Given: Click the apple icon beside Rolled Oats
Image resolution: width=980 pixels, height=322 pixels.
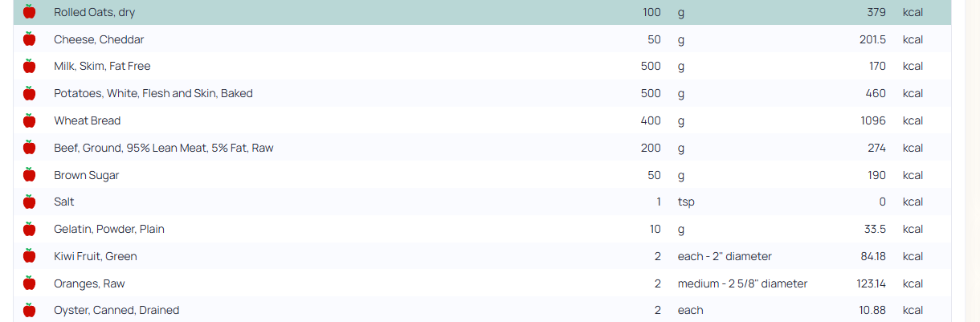Looking at the screenshot, I should tap(30, 12).
